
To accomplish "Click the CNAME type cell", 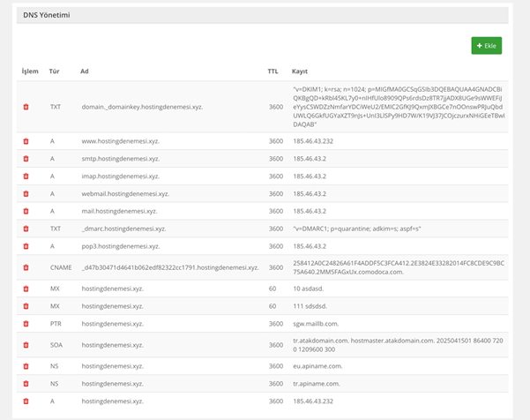I will pyautogui.click(x=61, y=267).
